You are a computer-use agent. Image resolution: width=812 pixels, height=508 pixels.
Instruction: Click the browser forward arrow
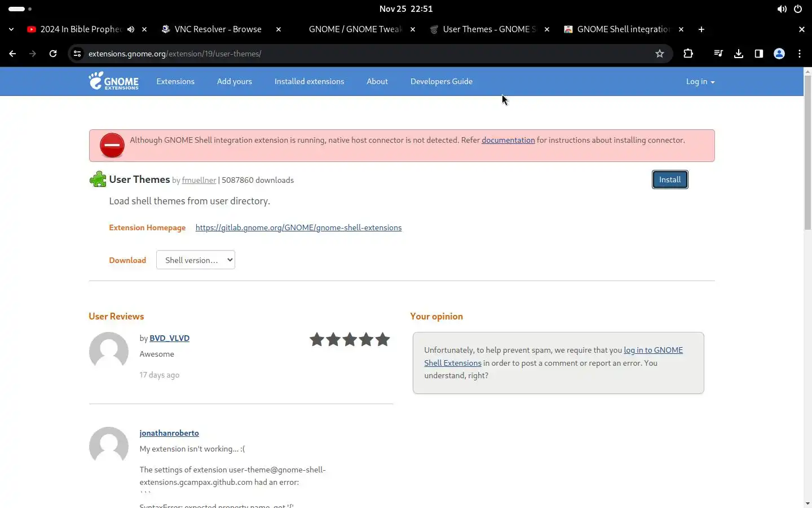click(x=33, y=54)
